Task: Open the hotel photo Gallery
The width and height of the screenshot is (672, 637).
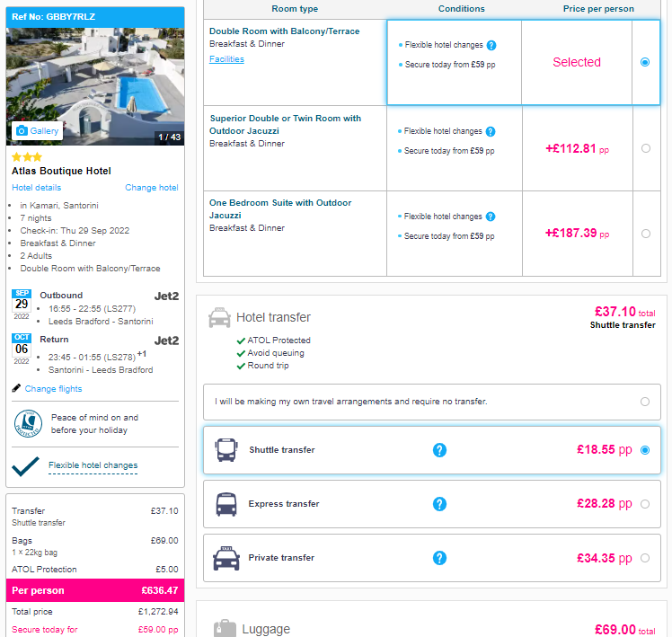Action: coord(38,131)
